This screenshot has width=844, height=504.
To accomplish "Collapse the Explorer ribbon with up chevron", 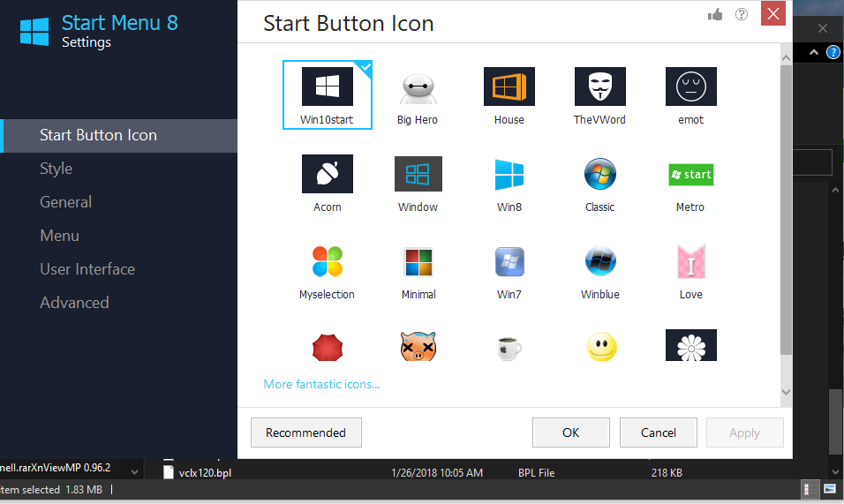I will coord(814,52).
